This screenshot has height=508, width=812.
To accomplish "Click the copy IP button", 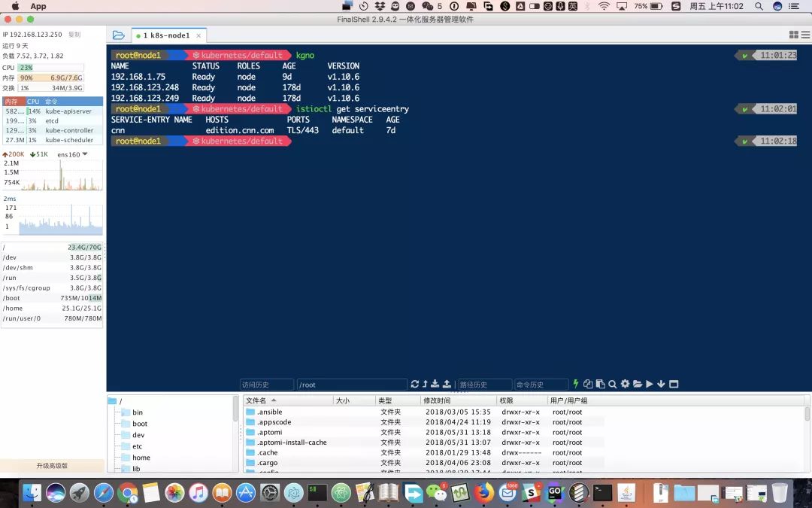I will coord(74,34).
